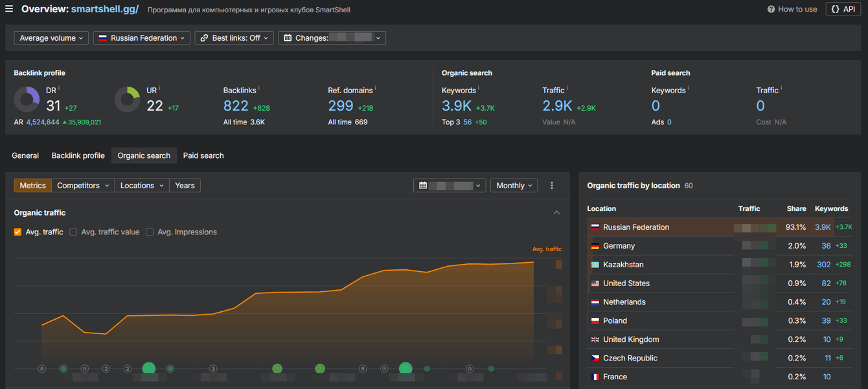Open the smartshell.gg/ domain link
Screen dimensions: 868x389
pyautogui.click(x=105, y=10)
